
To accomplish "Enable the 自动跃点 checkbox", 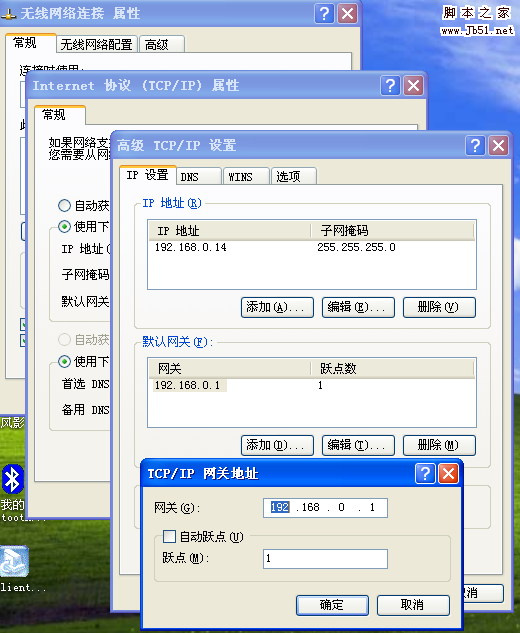I will click(x=169, y=537).
